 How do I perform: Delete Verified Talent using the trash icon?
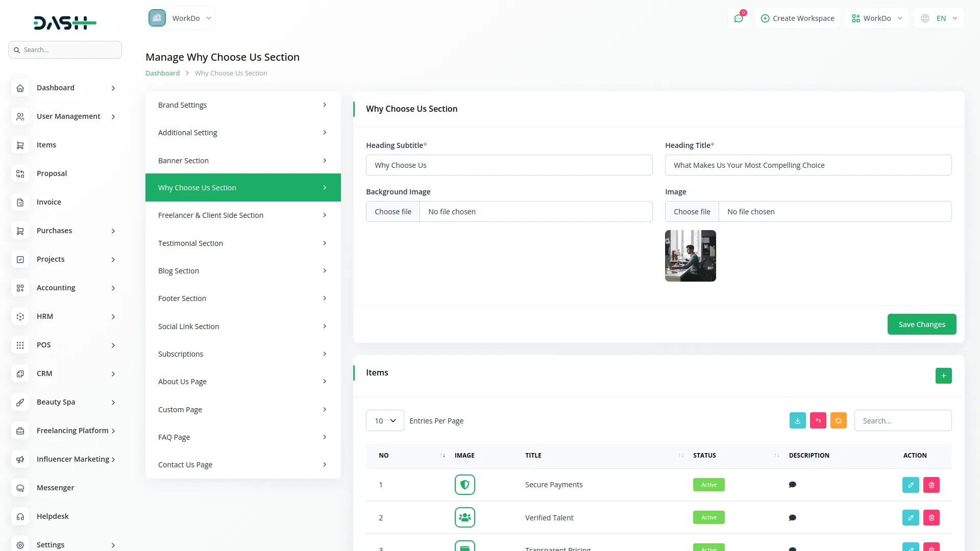tap(932, 517)
